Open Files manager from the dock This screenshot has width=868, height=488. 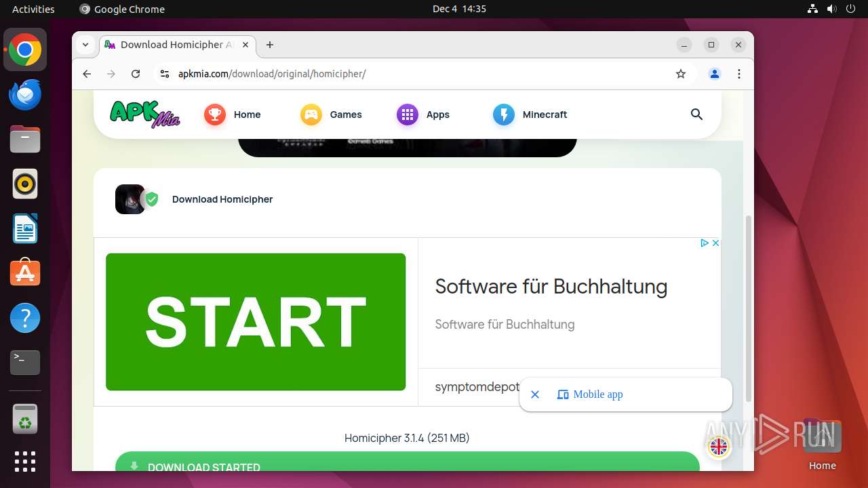tap(25, 139)
